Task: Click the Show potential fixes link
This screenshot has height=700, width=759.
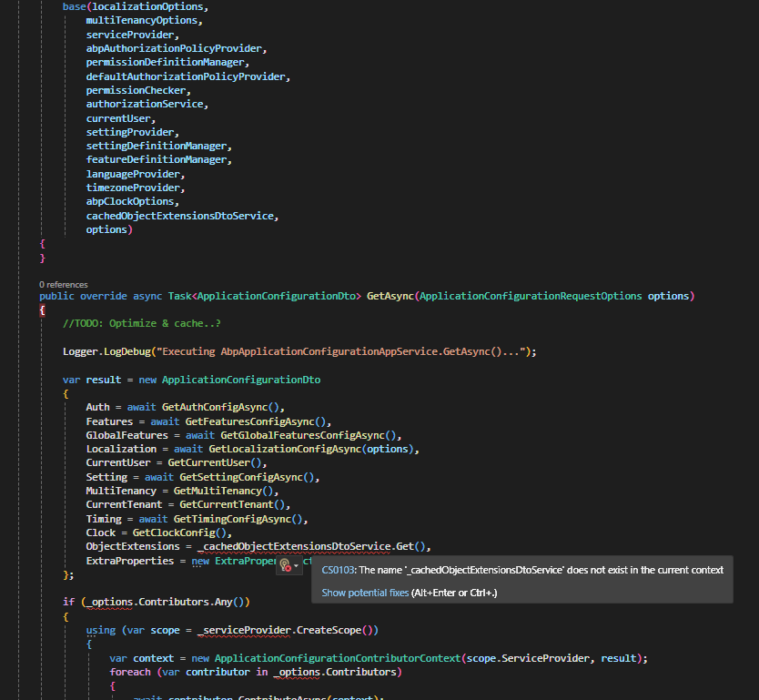Action: 365,593
